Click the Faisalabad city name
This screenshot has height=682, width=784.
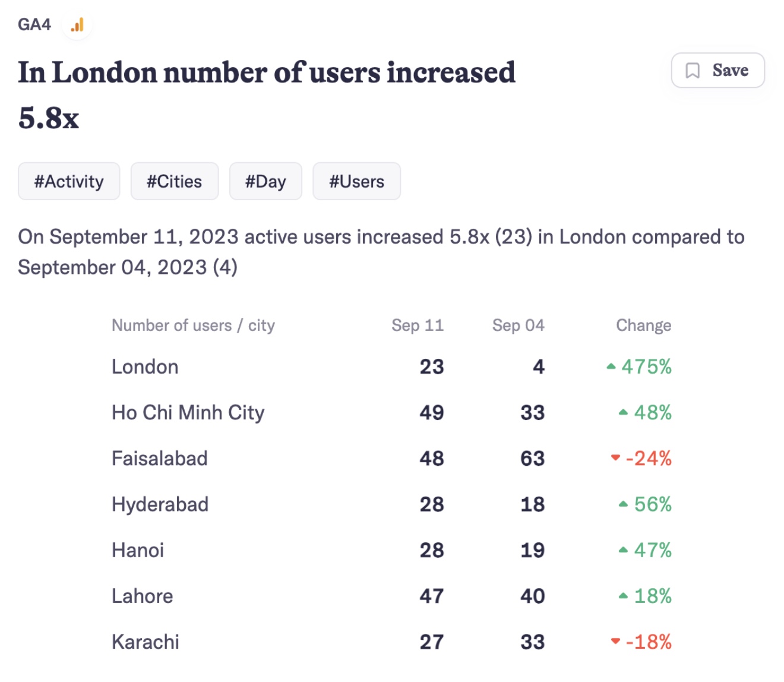[160, 458]
